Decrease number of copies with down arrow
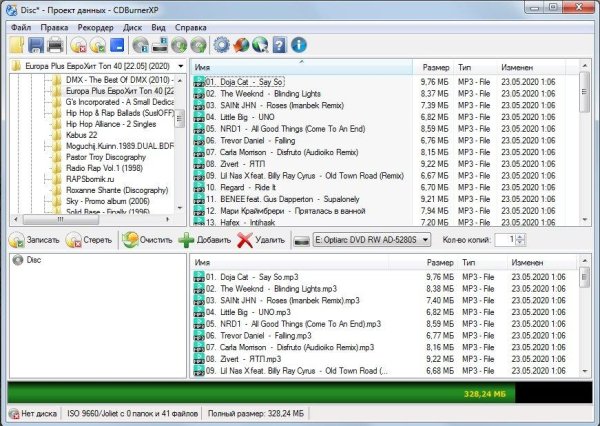 pos(520,243)
